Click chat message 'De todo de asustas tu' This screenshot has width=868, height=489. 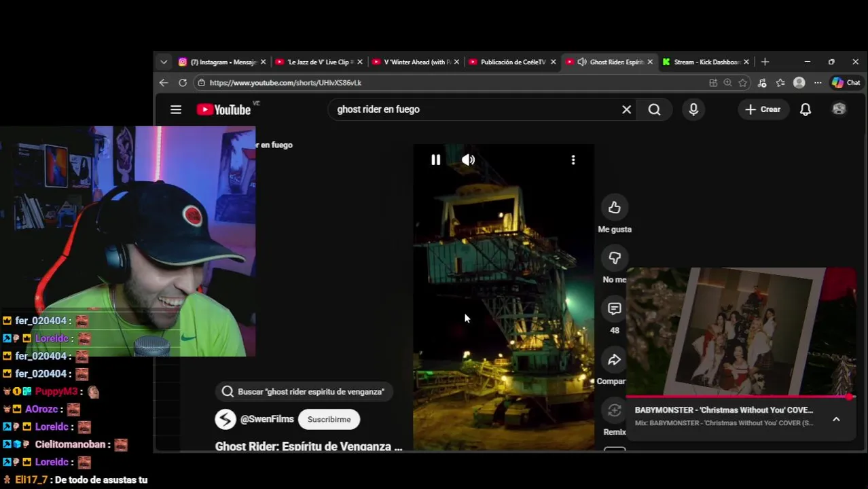click(x=101, y=479)
